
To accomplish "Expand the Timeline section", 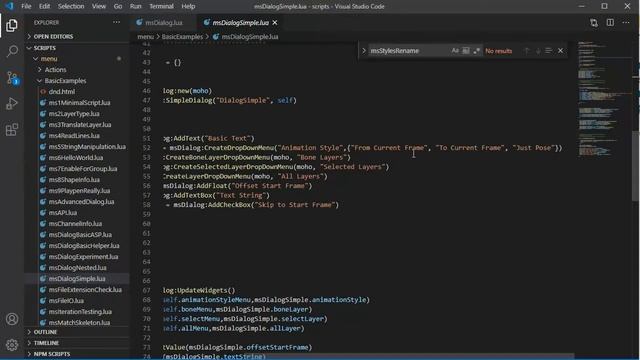I will [77, 343].
